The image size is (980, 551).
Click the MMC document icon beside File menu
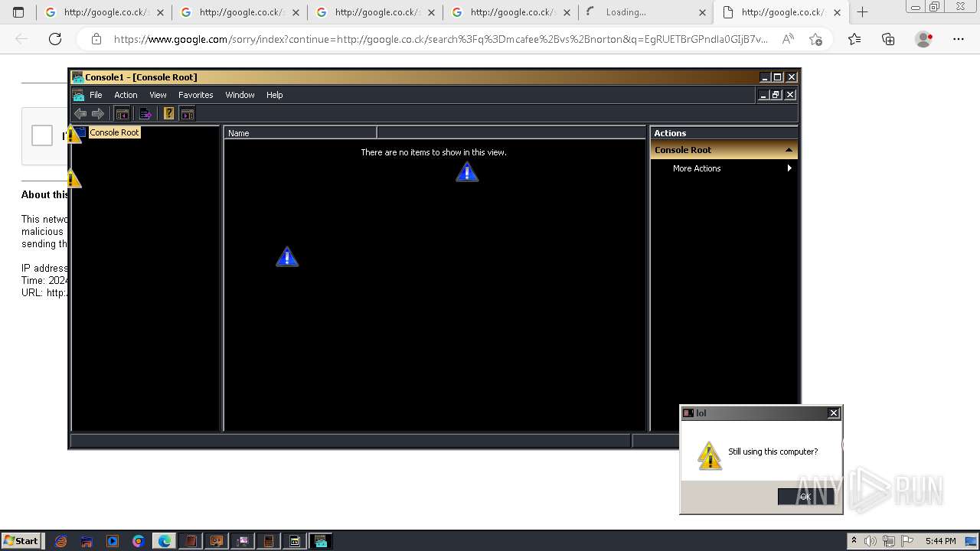78,95
